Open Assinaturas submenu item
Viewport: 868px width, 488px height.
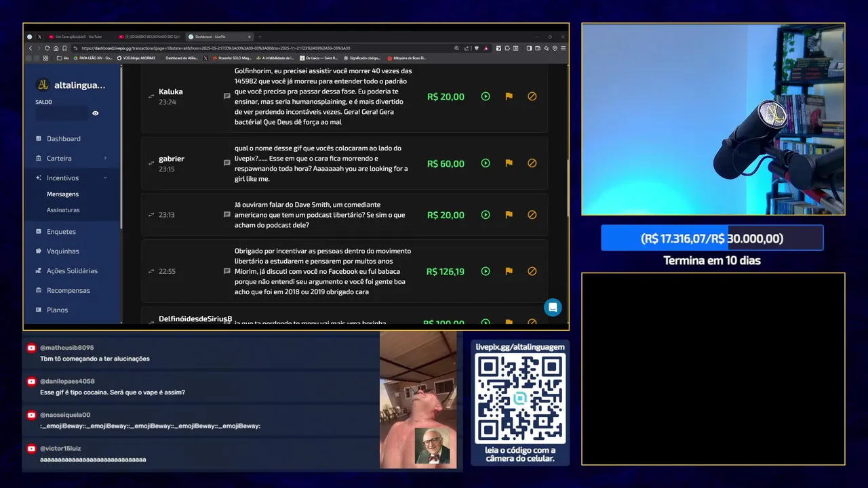click(63, 210)
